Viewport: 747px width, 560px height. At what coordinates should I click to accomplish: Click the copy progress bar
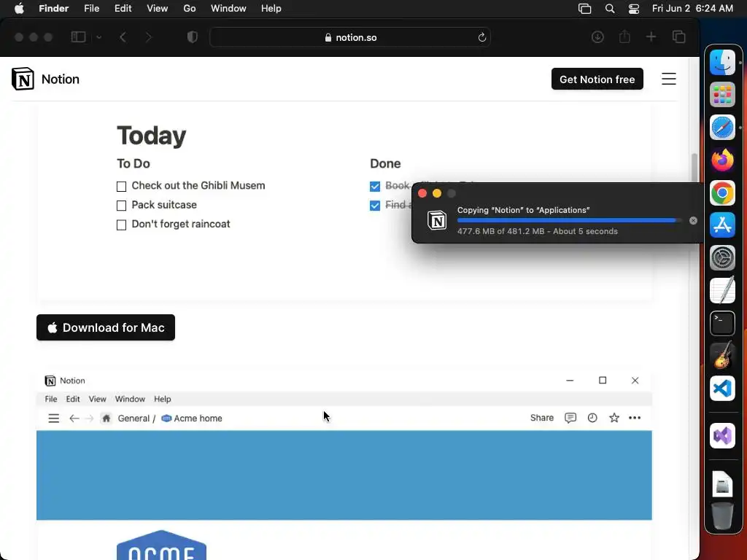pos(569,220)
